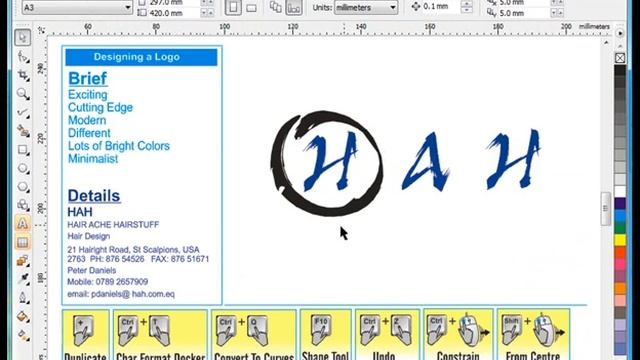Click the F10 Shape Tool shortcut card
The image size is (640, 360).
tap(325, 335)
